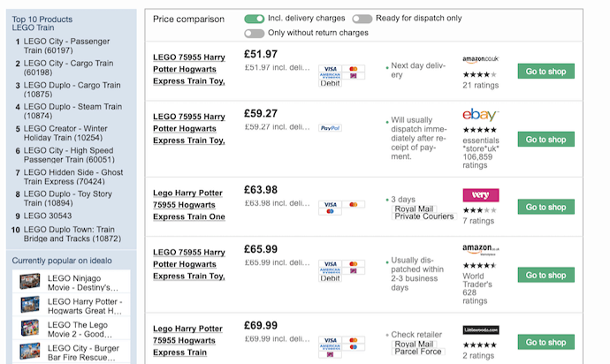Click the Amazon Marketplace logo
This screenshot has height=364, width=610.
[481, 249]
